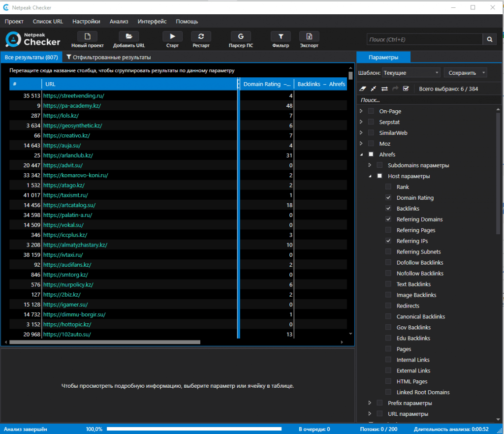The height and width of the screenshot is (434, 504).
Task: Select the Параметры tab
Action: 383,57
